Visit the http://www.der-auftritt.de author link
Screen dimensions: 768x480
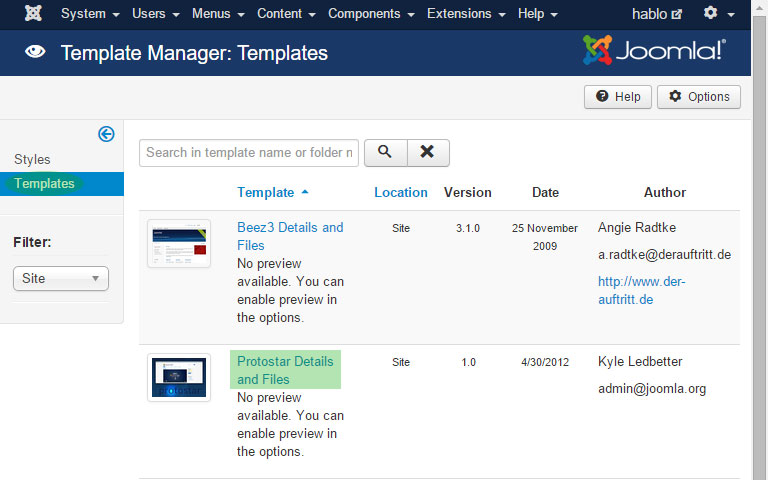(641, 290)
